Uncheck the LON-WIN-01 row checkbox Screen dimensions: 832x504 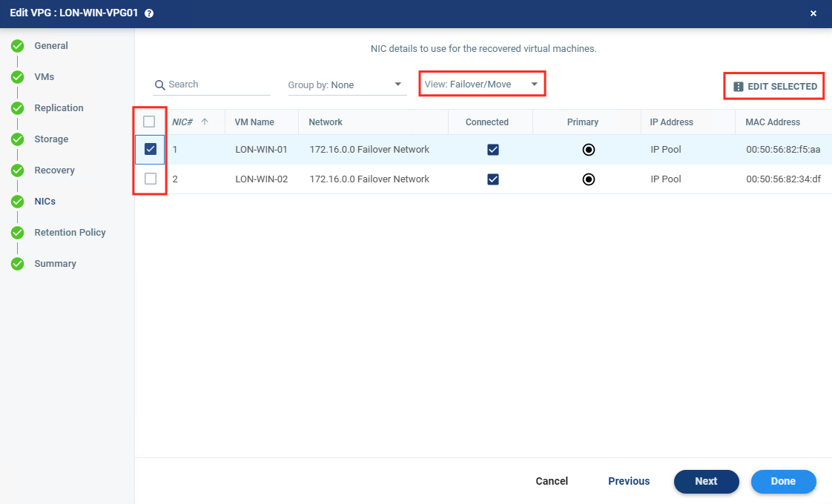(x=151, y=149)
